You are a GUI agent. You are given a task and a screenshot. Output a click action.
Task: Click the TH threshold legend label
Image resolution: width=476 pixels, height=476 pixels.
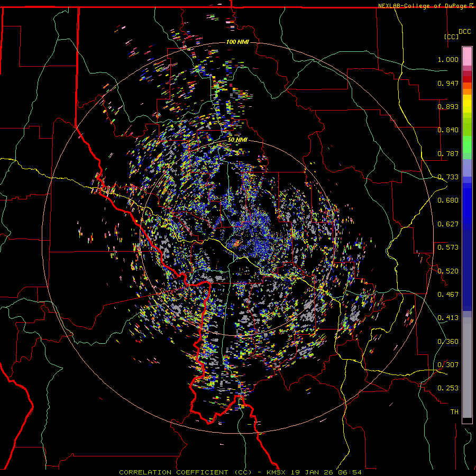click(454, 412)
